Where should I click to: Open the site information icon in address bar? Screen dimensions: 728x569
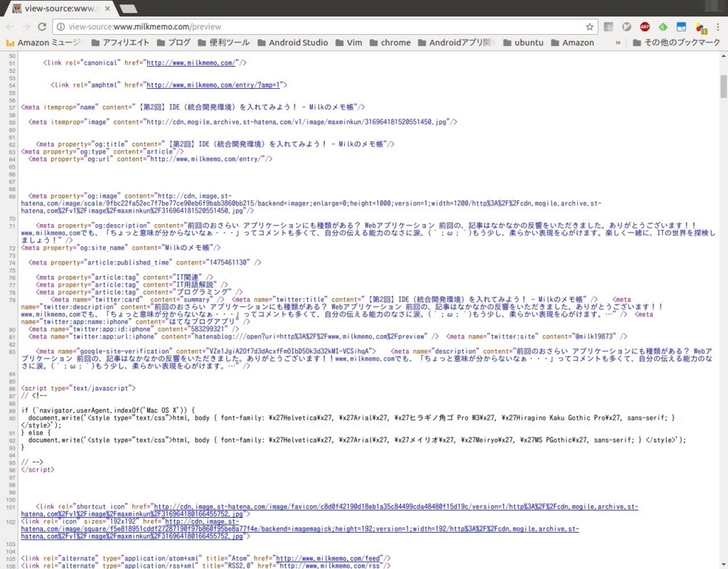[61, 26]
